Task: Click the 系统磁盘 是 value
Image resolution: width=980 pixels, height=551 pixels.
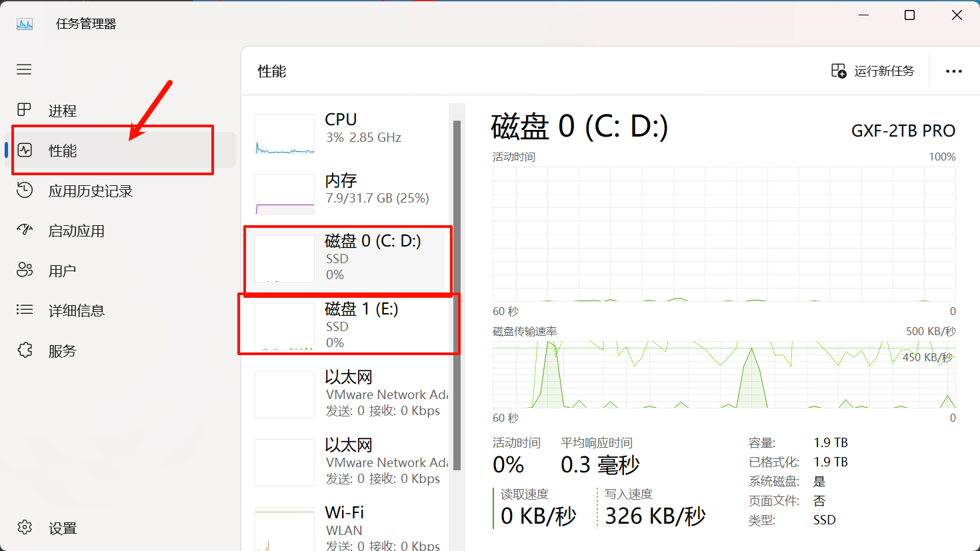Action: (x=819, y=481)
